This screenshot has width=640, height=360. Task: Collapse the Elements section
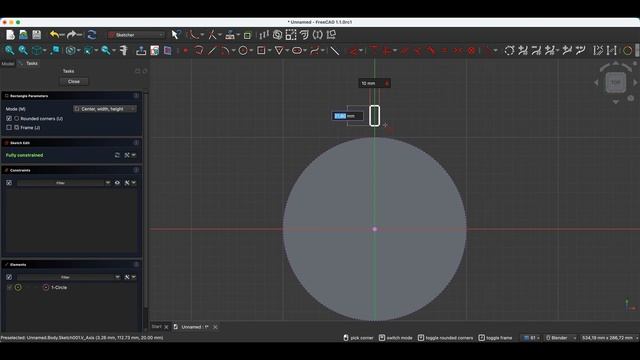coord(136,264)
